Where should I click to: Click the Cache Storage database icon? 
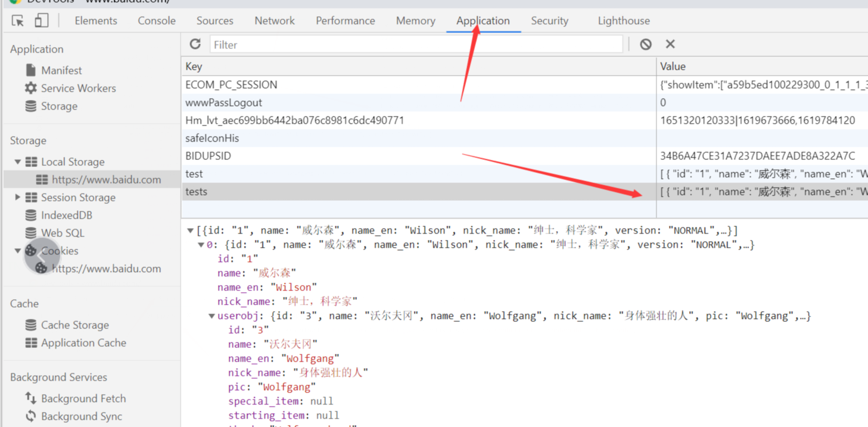tap(30, 325)
